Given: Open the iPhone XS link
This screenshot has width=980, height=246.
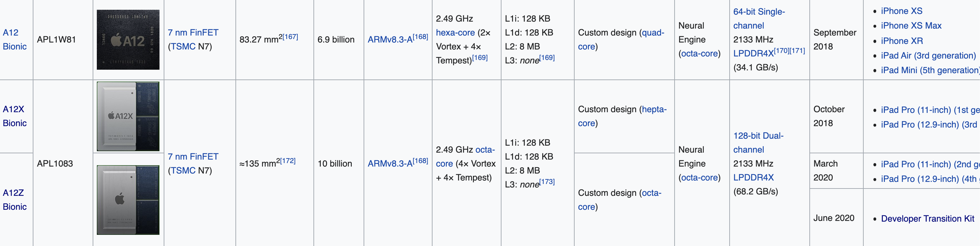Looking at the screenshot, I should (x=902, y=11).
